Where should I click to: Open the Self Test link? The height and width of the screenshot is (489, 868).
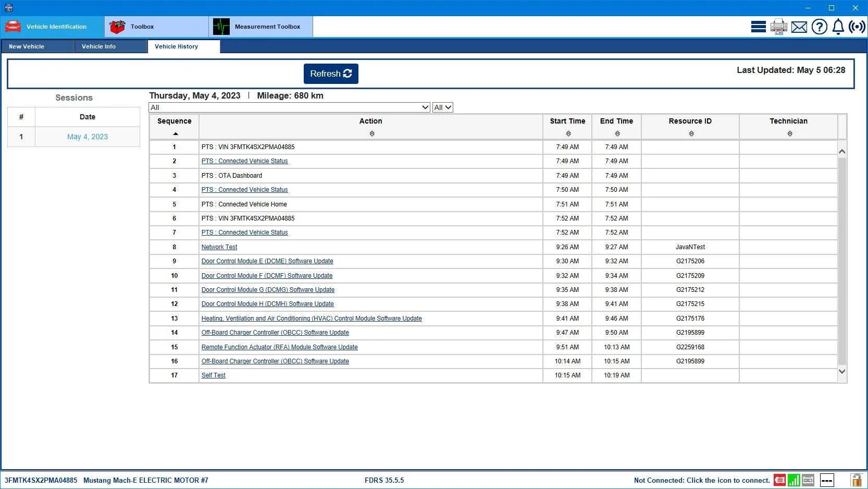214,375
